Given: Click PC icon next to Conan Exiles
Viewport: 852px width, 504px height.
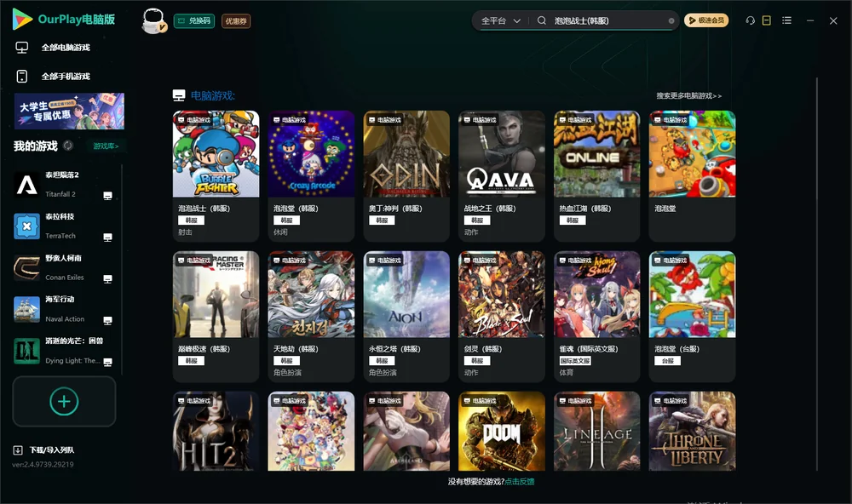Looking at the screenshot, I should [x=107, y=279].
